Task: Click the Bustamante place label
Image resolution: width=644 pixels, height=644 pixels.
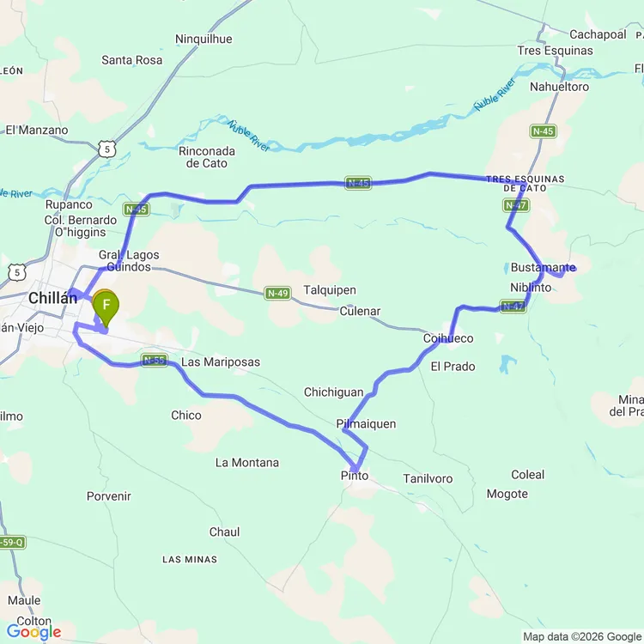Action: (543, 267)
